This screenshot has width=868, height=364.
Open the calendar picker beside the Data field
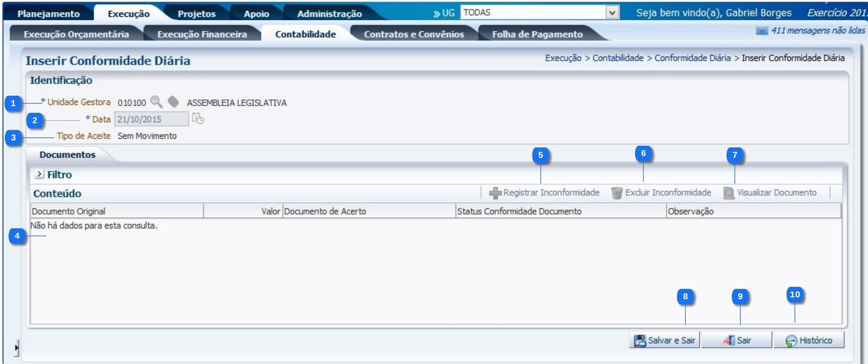198,119
